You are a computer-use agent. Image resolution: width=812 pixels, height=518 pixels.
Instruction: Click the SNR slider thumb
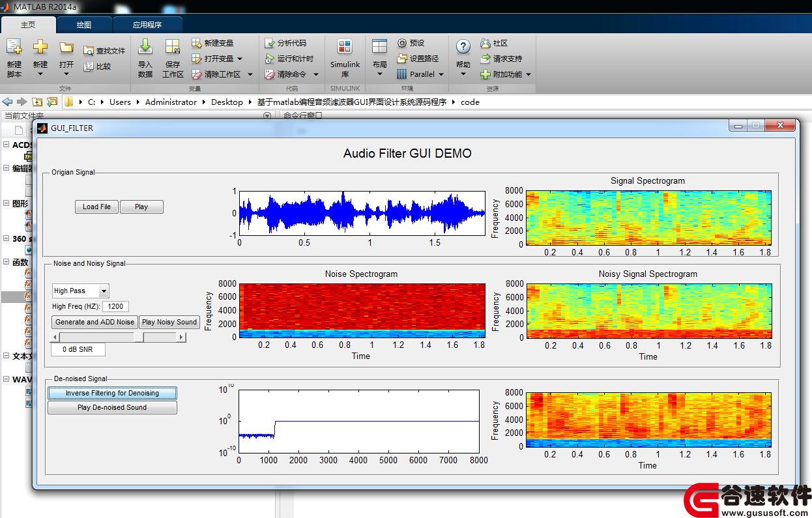point(139,337)
